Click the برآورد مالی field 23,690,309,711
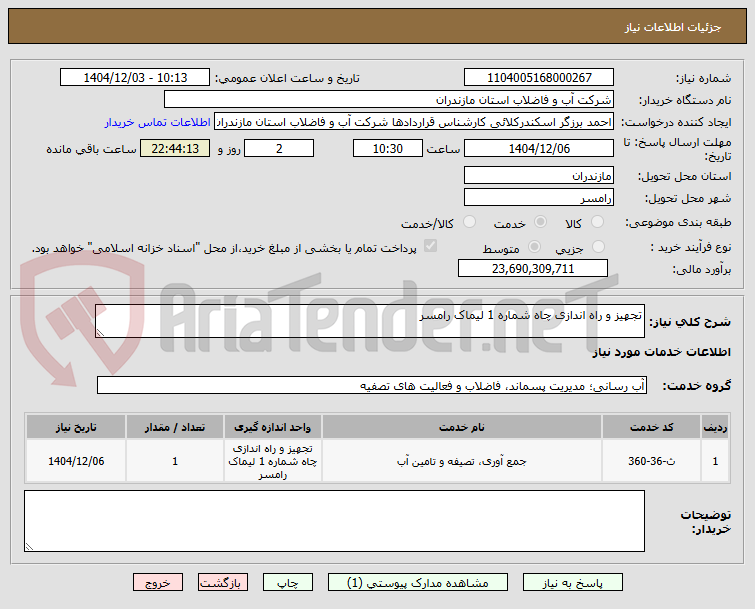The width and height of the screenshot is (755, 609). coord(533,269)
